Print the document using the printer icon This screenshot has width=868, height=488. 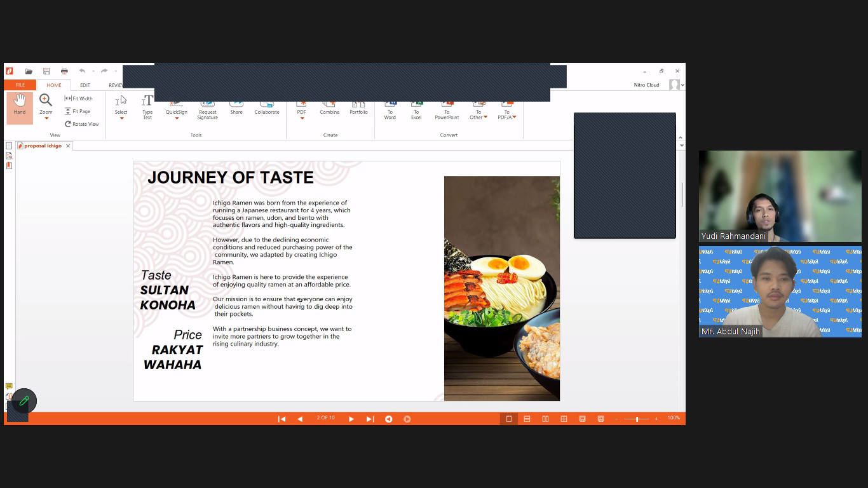[x=64, y=71]
